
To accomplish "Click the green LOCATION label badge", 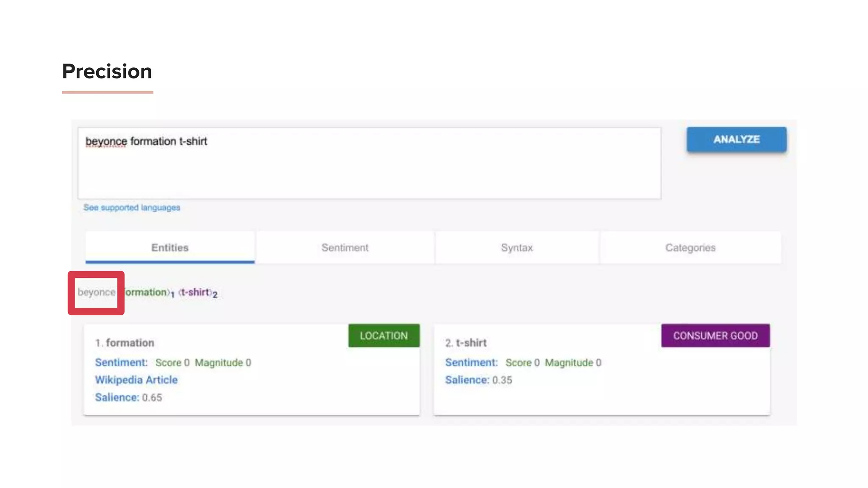I will click(384, 335).
